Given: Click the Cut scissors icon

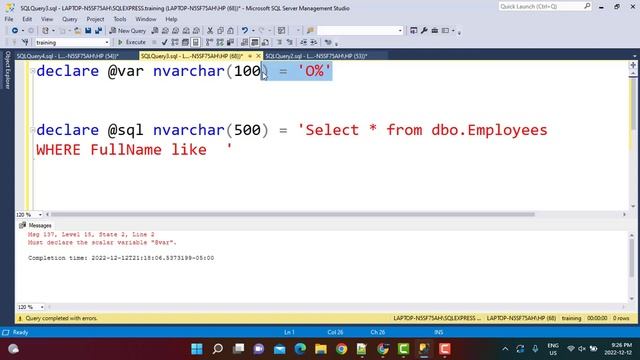Looking at the screenshot, I should point(210,31).
